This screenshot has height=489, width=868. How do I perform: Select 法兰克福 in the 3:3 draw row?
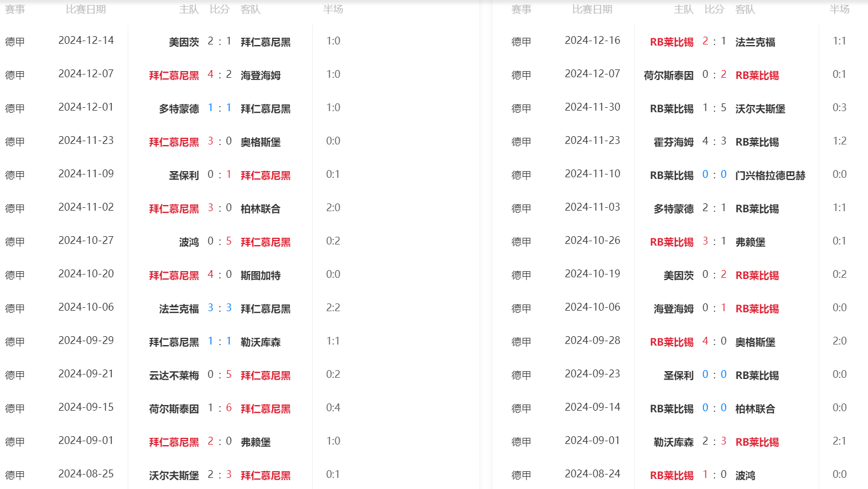179,309
